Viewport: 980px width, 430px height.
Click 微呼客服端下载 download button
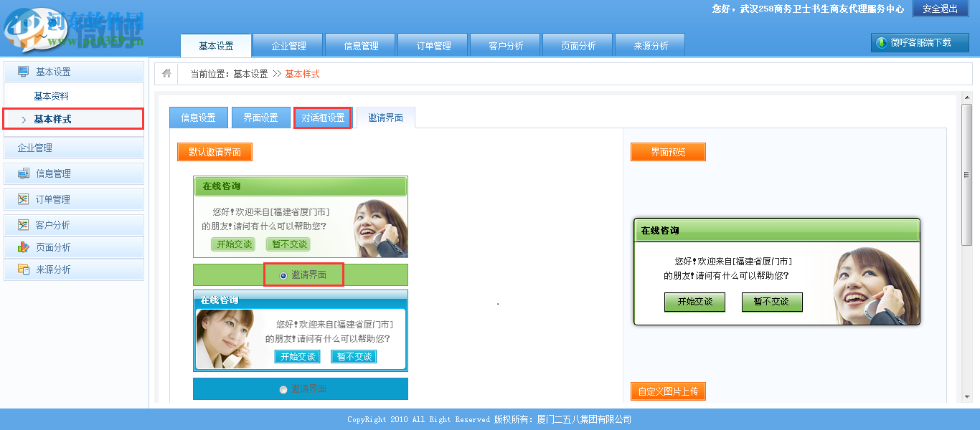click(x=920, y=43)
